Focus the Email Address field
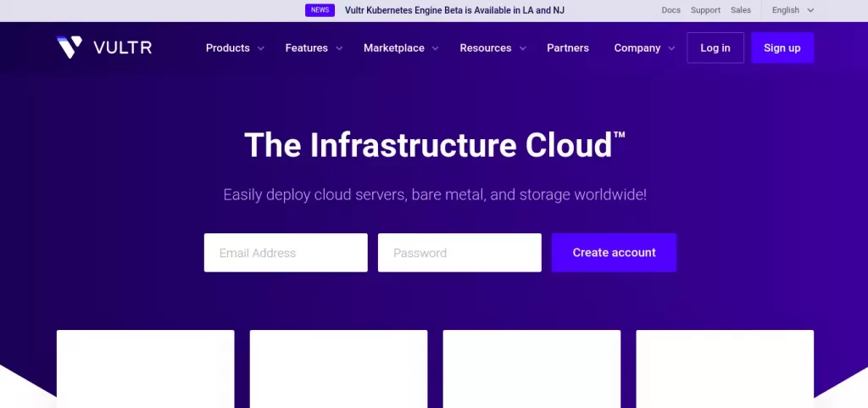 (x=286, y=253)
